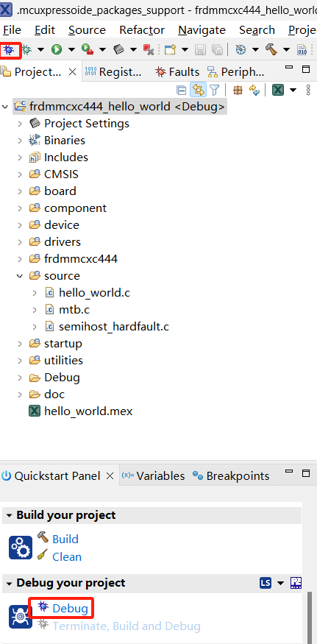Expand the Binaries node

pos(20,141)
